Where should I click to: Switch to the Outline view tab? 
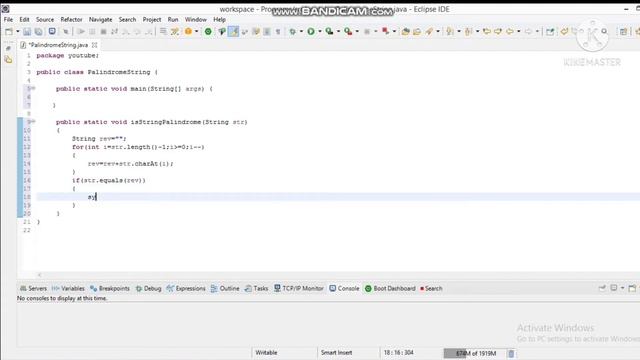[225, 289]
